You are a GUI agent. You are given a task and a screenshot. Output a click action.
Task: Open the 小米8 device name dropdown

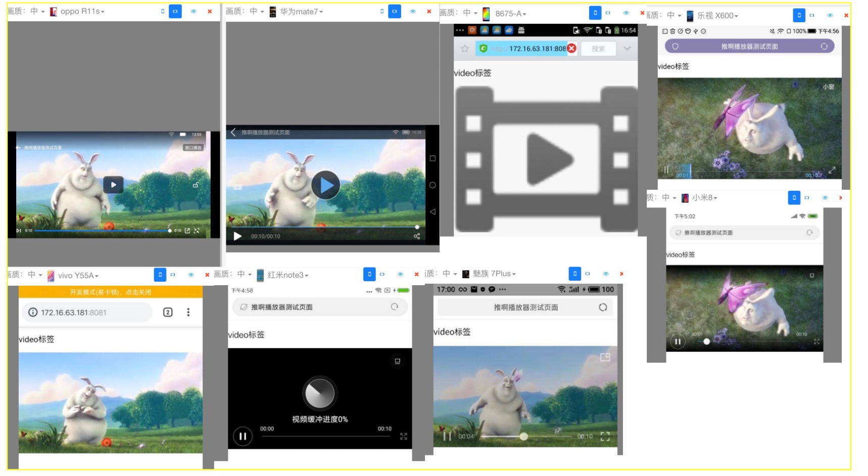coord(705,197)
